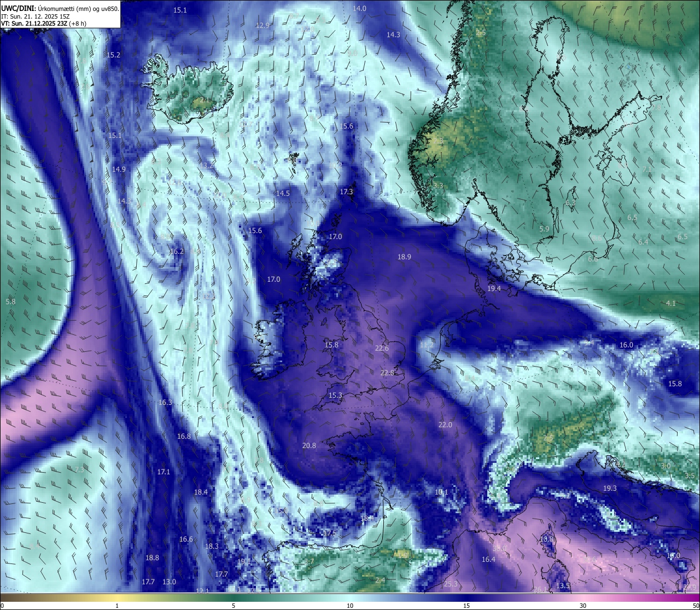
Task: Select the 10.1 value over southern France
Action: (441, 492)
